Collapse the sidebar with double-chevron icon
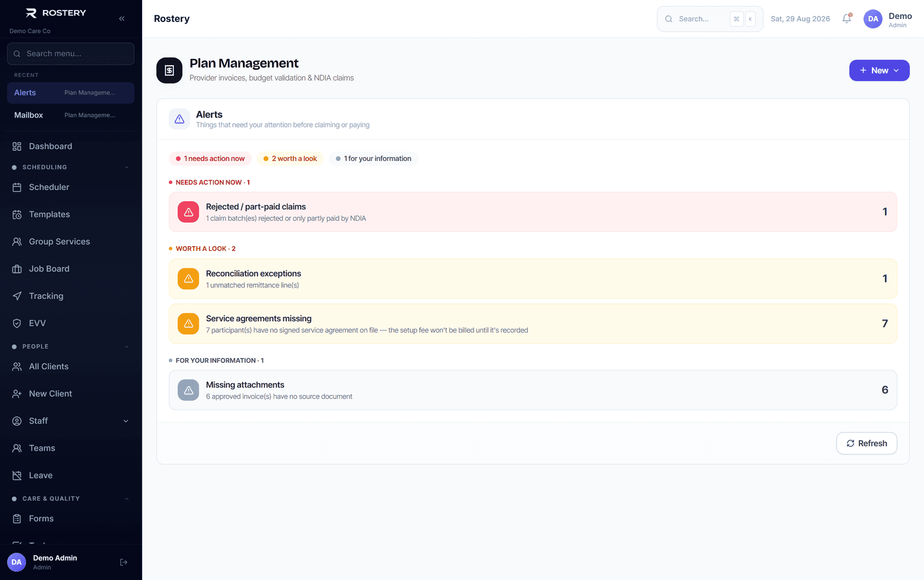 pyautogui.click(x=121, y=18)
